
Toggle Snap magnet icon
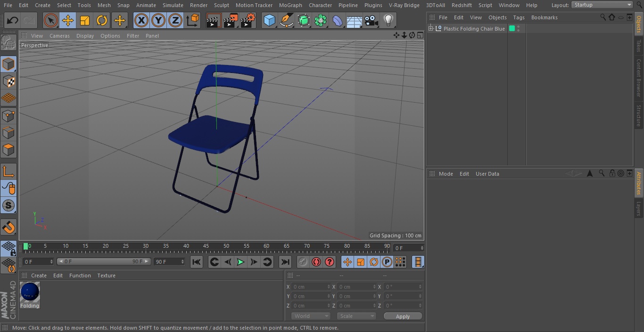[x=8, y=227]
